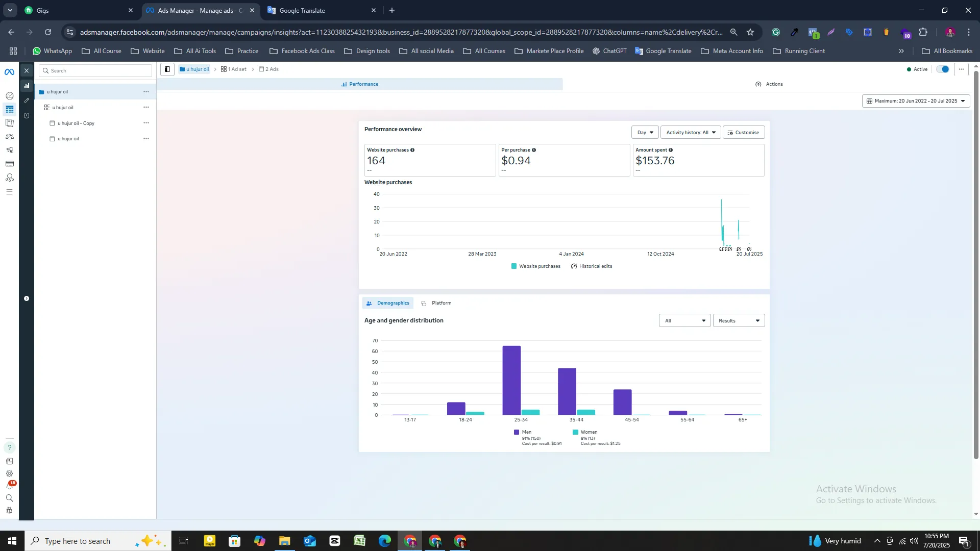The image size is (980, 551).
Task: Click the Audiences people icon in sidebar
Action: click(9, 137)
